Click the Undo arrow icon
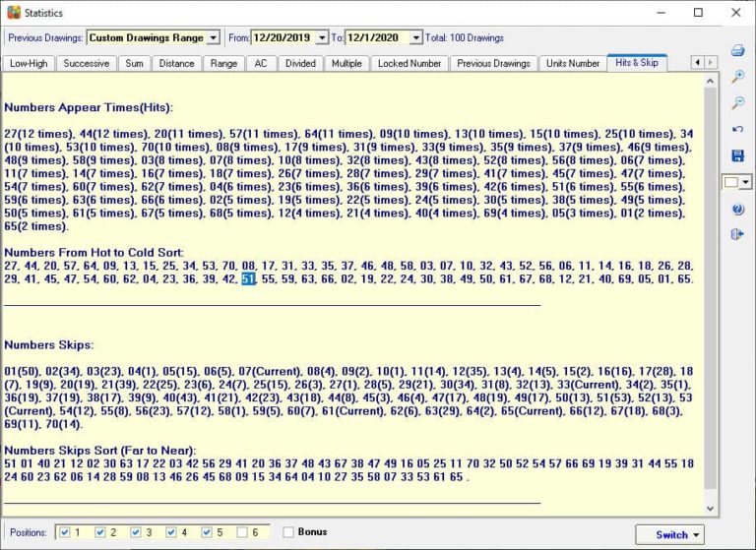Screen dimensions: 756x550 click(737, 129)
